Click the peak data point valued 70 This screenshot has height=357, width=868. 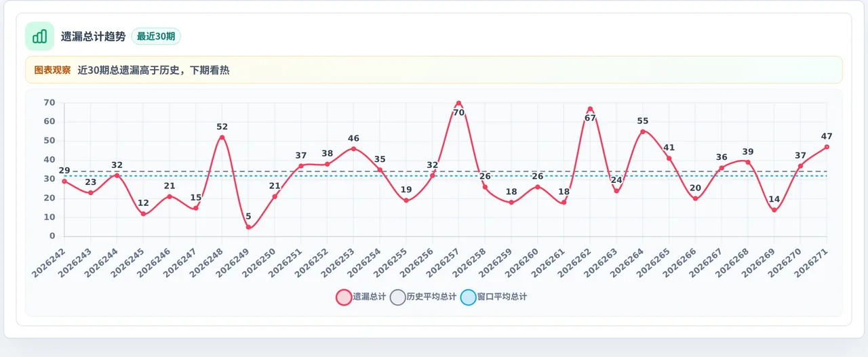pyautogui.click(x=458, y=103)
